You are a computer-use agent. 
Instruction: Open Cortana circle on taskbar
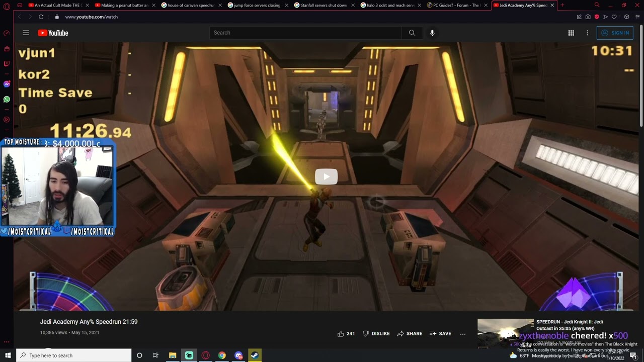(x=139, y=355)
